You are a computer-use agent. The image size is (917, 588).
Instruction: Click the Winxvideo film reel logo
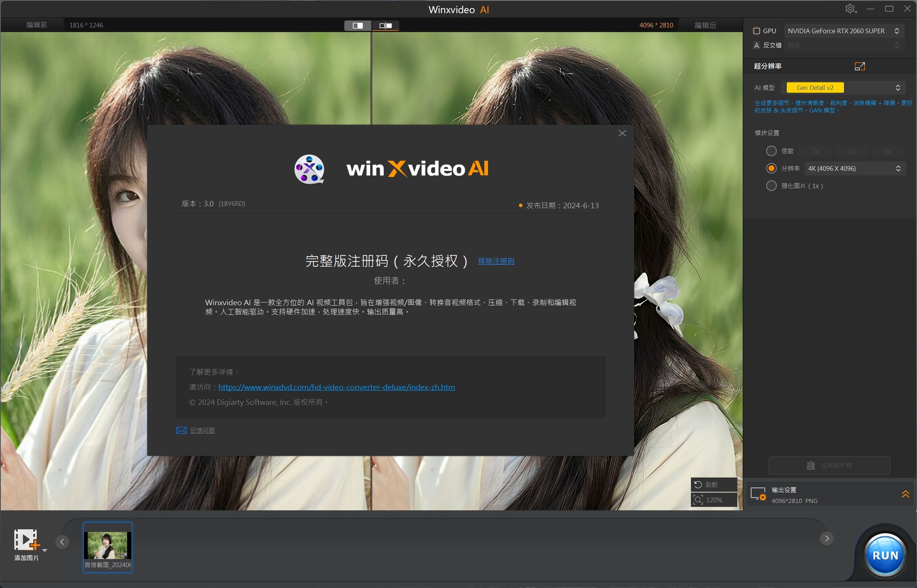click(x=309, y=169)
